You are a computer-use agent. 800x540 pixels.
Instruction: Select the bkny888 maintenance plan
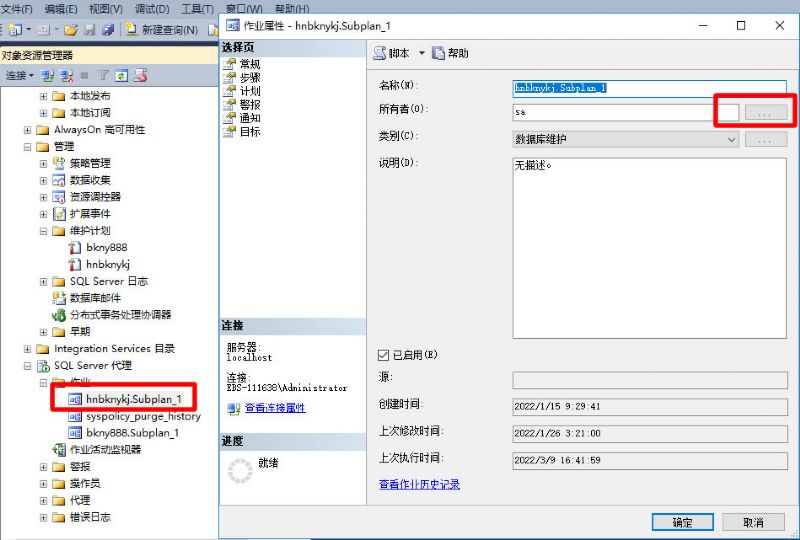(106, 247)
